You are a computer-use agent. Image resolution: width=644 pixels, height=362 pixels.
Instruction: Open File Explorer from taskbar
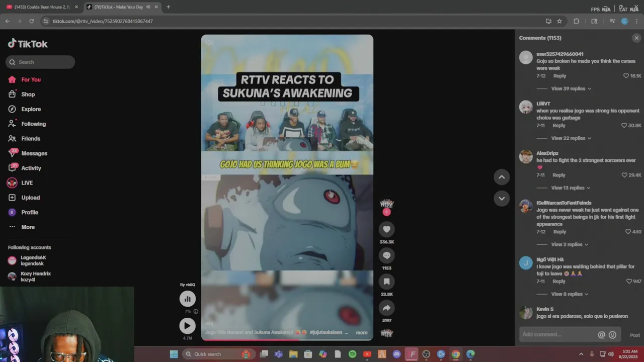tap(293, 354)
